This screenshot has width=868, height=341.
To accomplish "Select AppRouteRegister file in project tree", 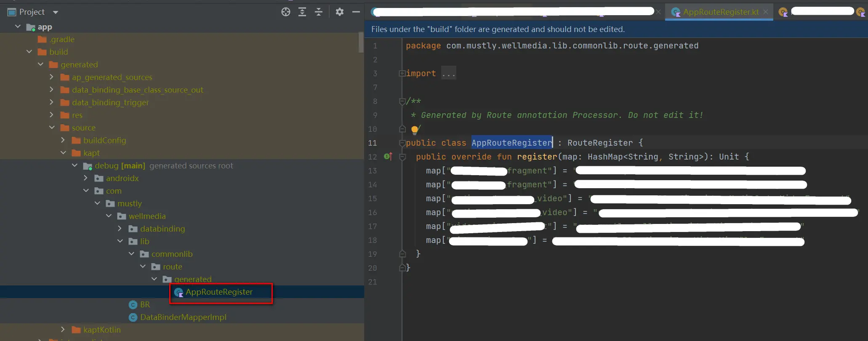I will 219,292.
